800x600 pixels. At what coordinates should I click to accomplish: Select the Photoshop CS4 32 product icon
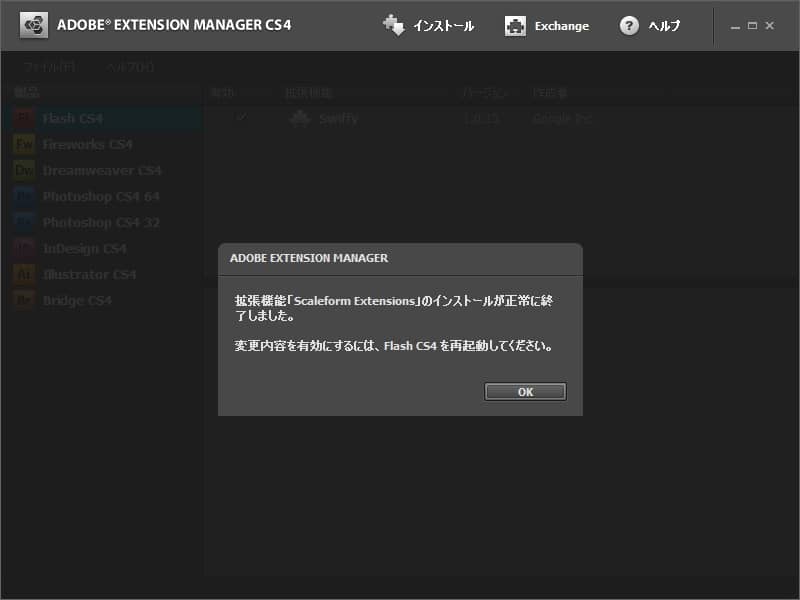(x=24, y=222)
